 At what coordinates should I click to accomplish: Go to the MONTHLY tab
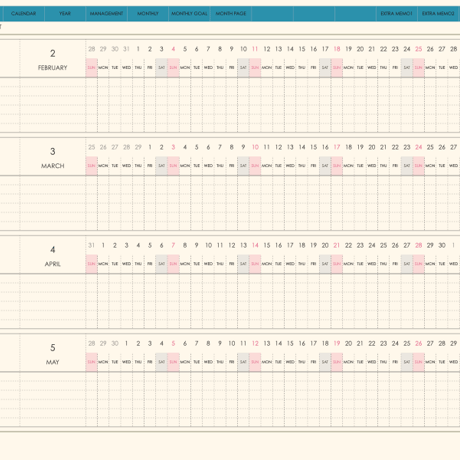148,14
